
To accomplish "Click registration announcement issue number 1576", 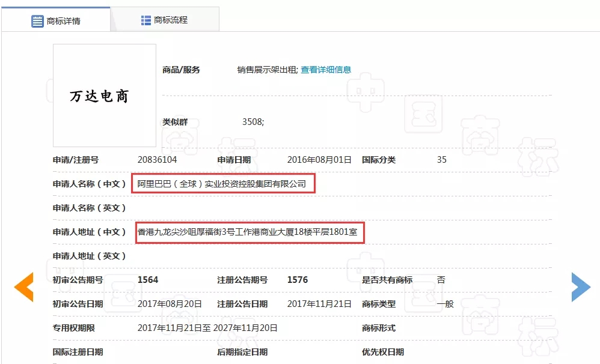I will tap(297, 280).
